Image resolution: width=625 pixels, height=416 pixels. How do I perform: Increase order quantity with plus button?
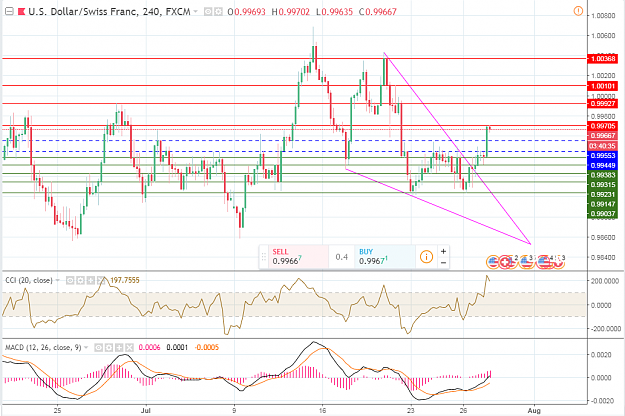443,251
